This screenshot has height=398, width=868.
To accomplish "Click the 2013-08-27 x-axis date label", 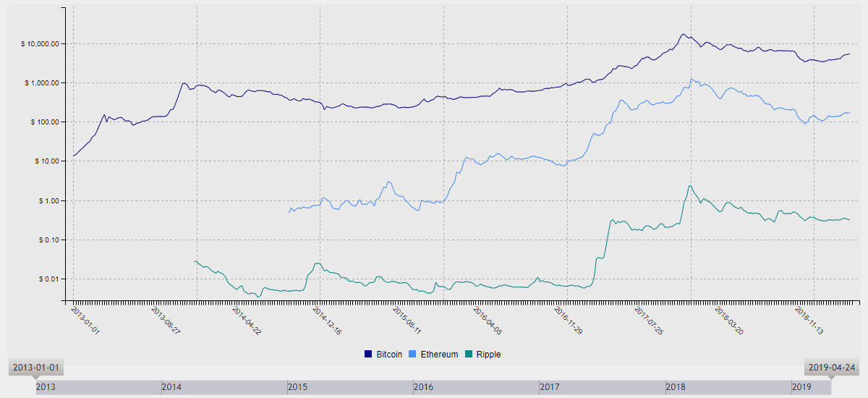I will 166,320.
